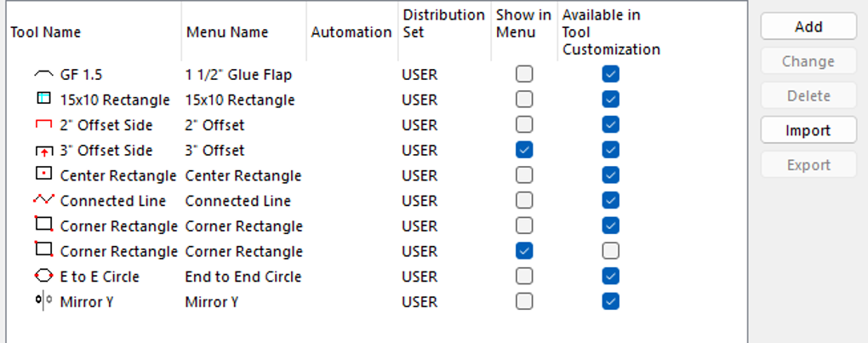The height and width of the screenshot is (343, 868).
Task: Disable Show in Menu for 3" Offset
Action: click(524, 151)
